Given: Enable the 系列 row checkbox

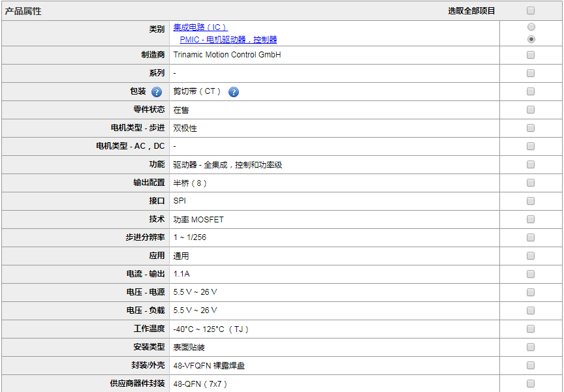Looking at the screenshot, I should [x=531, y=73].
